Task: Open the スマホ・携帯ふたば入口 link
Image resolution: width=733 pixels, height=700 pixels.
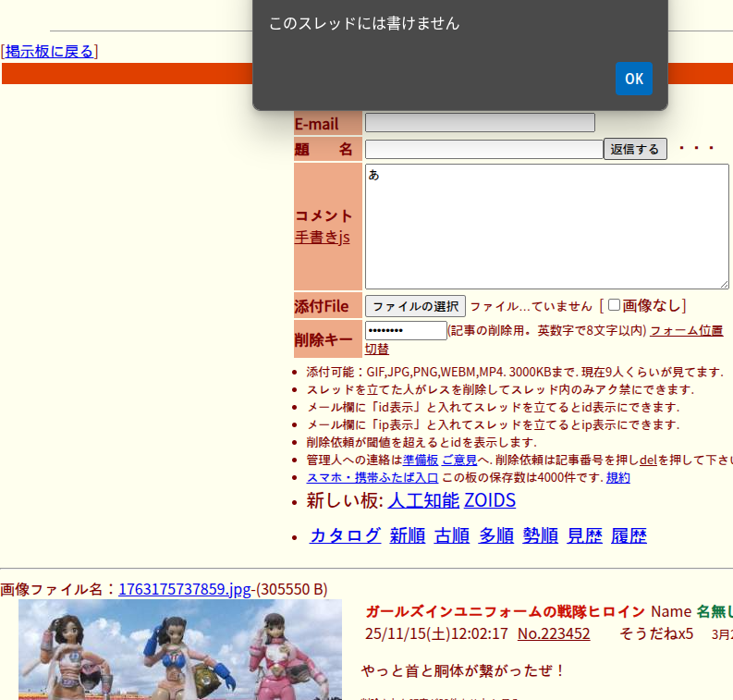Action: pos(372,477)
